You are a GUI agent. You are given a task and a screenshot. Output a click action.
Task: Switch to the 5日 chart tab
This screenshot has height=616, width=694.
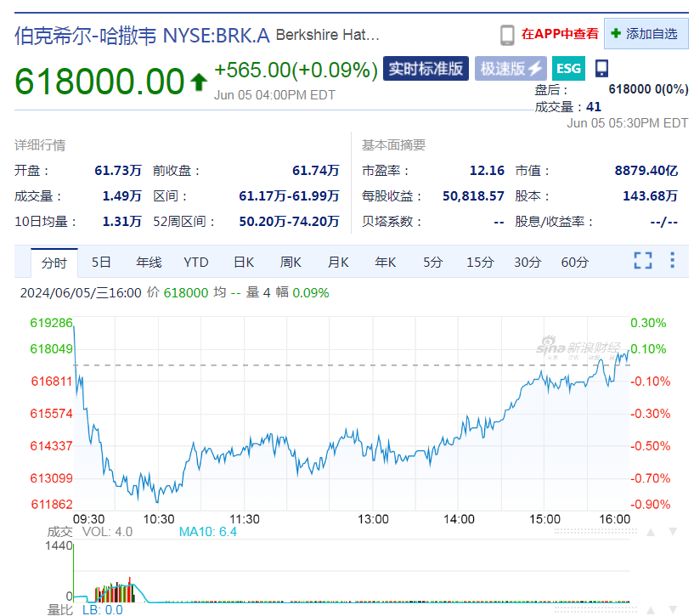tap(101, 263)
